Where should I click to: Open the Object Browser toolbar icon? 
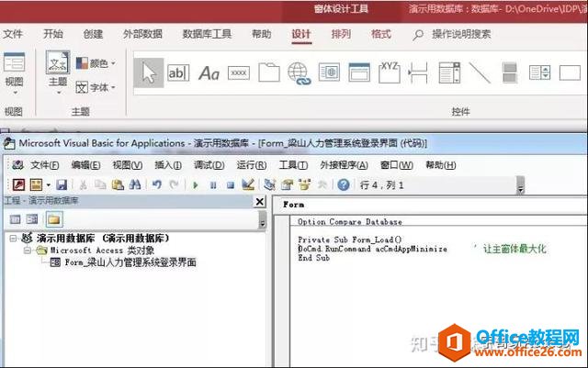pyautogui.click(x=304, y=184)
